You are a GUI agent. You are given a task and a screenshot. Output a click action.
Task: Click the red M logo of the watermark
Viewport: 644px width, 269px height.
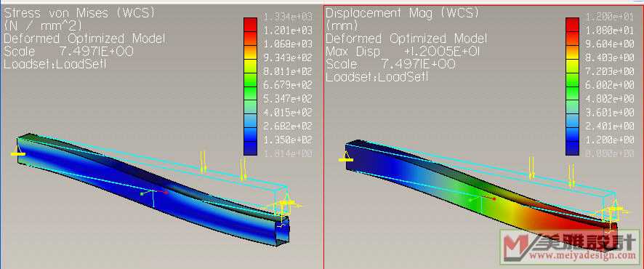(515, 245)
